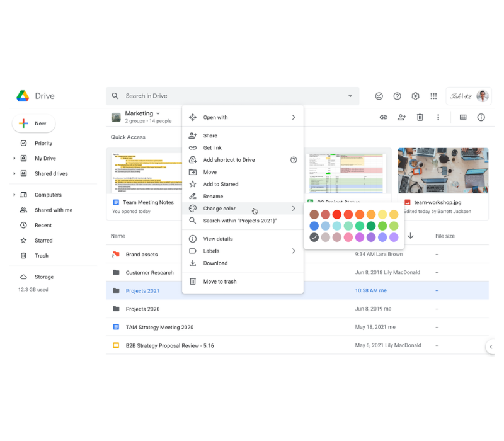
Task: Choose Rename from the context menu
Action: coord(213,197)
